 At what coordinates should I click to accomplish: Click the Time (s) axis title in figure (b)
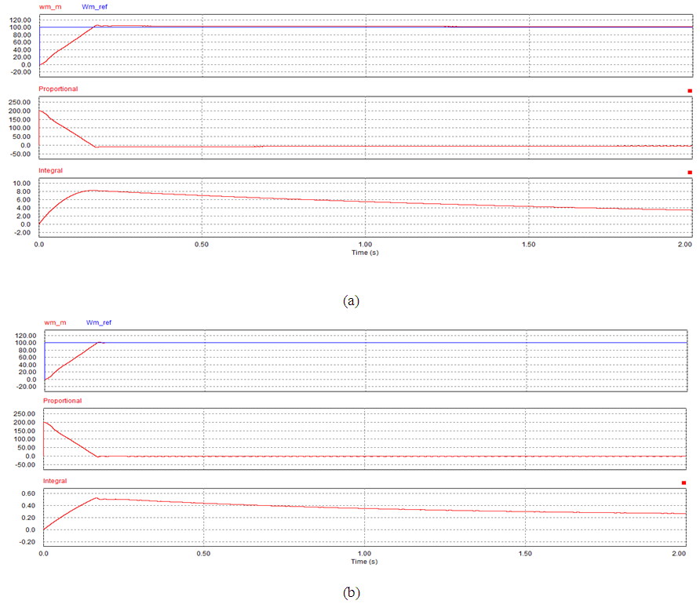(365, 562)
